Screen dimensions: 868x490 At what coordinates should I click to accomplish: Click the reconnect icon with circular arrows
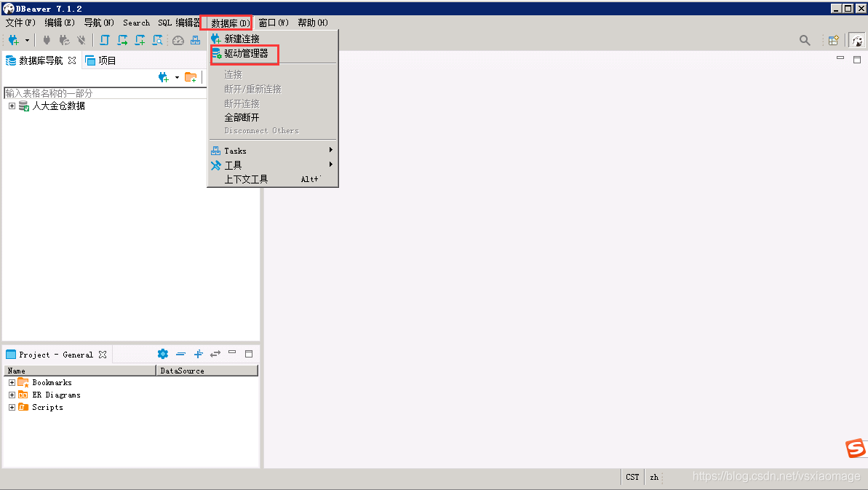click(x=63, y=40)
